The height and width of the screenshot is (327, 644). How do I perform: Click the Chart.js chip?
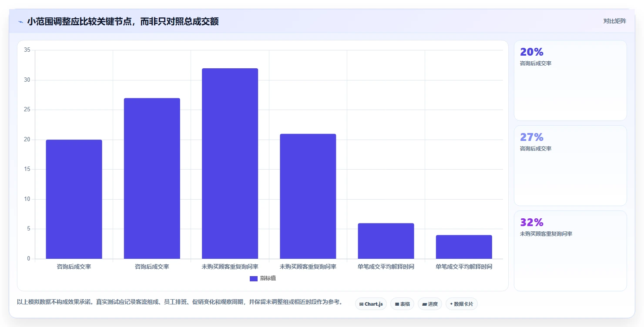tap(371, 304)
